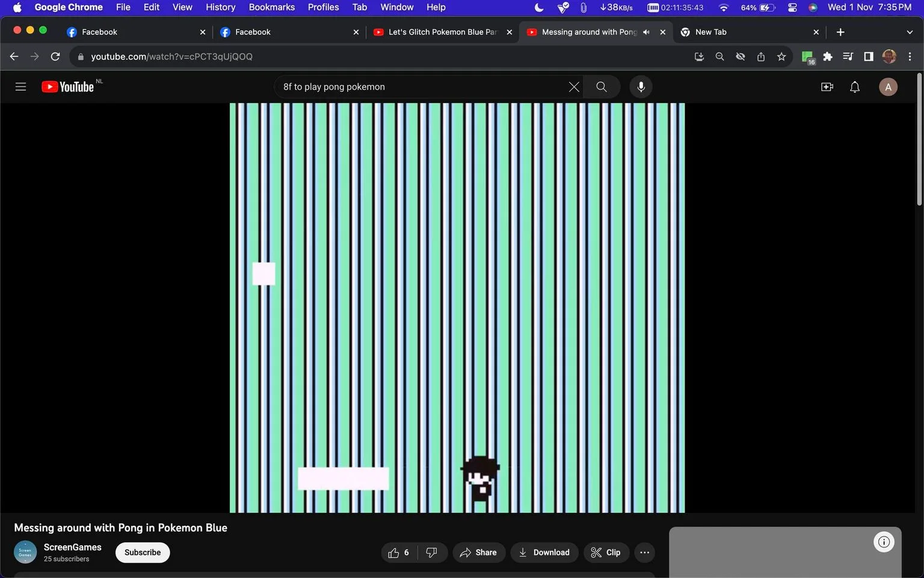The height and width of the screenshot is (578, 924).
Task: Open the date and time in the menu bar
Action: coord(869,7)
